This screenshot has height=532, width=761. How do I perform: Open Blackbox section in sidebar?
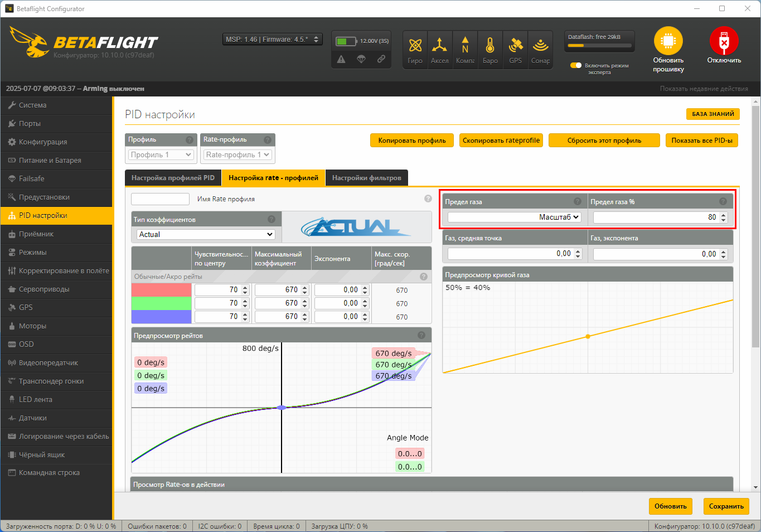pos(56,454)
